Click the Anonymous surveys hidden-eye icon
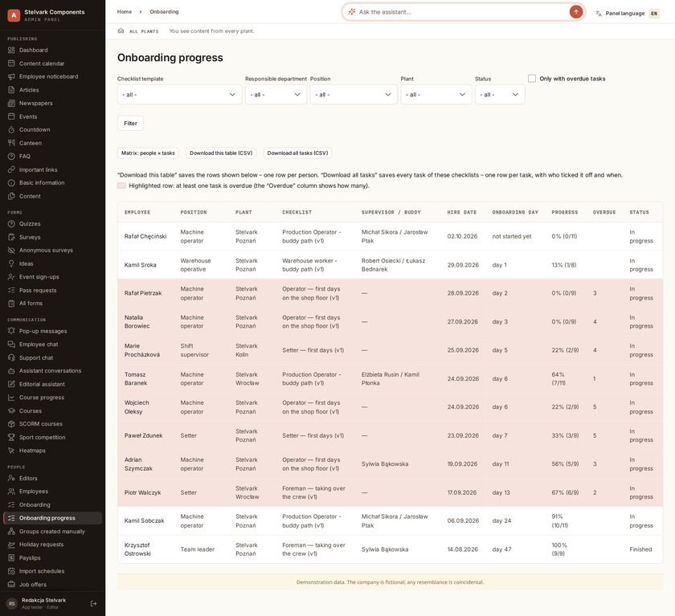Image resolution: width=675 pixels, height=616 pixels. [11, 251]
